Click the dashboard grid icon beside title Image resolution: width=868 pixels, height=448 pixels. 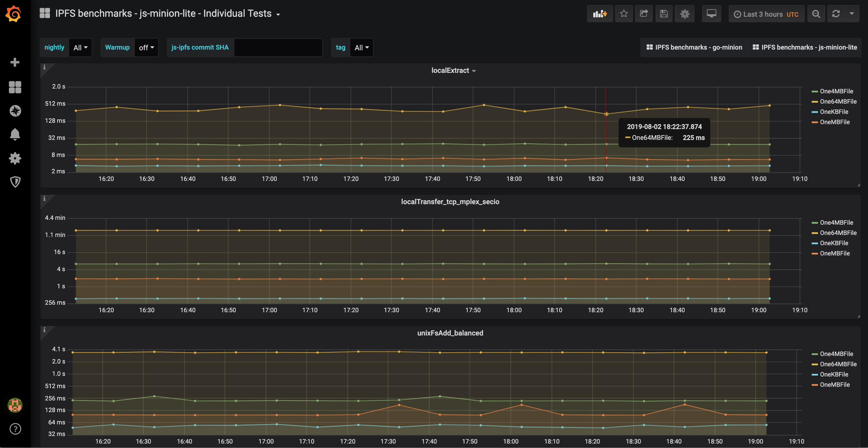[x=45, y=13]
